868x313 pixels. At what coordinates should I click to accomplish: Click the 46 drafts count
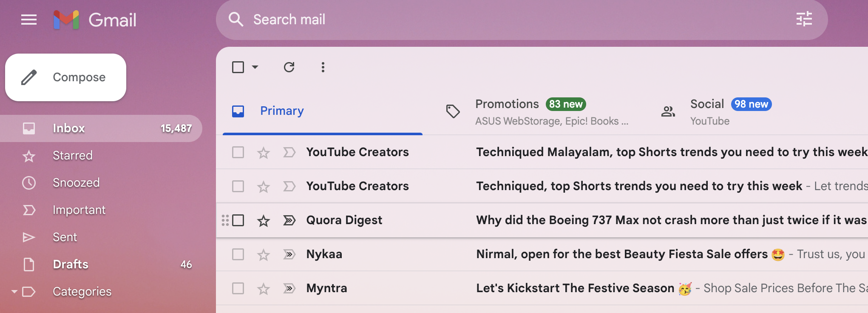coord(186,265)
